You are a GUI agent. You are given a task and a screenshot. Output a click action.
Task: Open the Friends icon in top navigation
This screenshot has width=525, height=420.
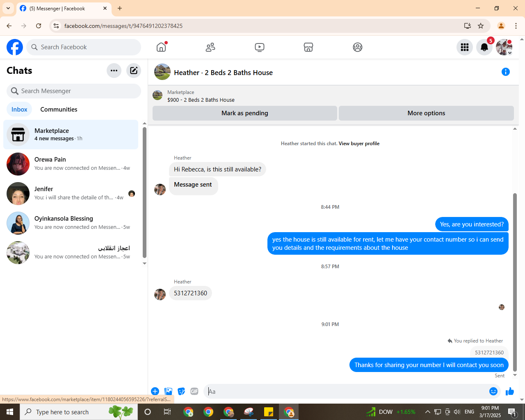[x=210, y=47]
